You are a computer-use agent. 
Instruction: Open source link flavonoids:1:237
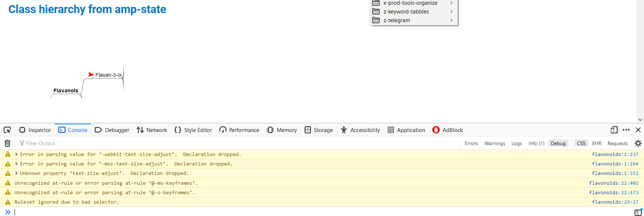(x=615, y=154)
